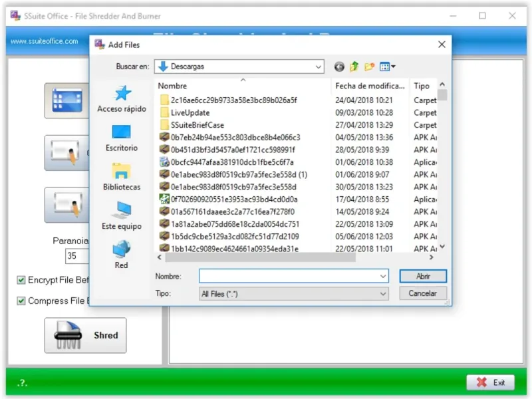532x399 pixels.
Task: Select file 0b451d3bf3d5457a0ef1721cc598991f
Action: [x=227, y=150]
